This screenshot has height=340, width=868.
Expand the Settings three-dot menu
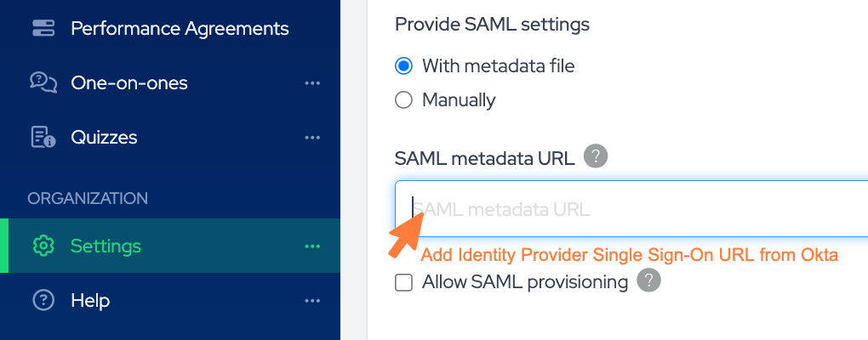312,246
